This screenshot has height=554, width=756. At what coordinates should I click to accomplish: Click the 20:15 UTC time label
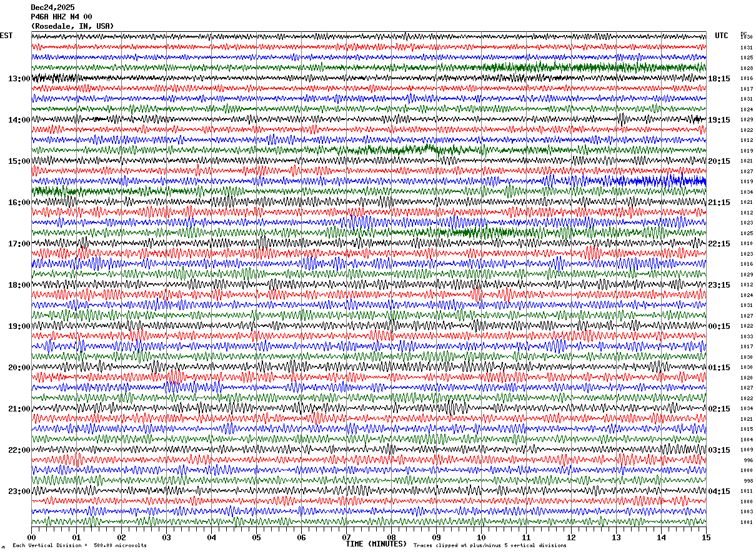coord(719,161)
